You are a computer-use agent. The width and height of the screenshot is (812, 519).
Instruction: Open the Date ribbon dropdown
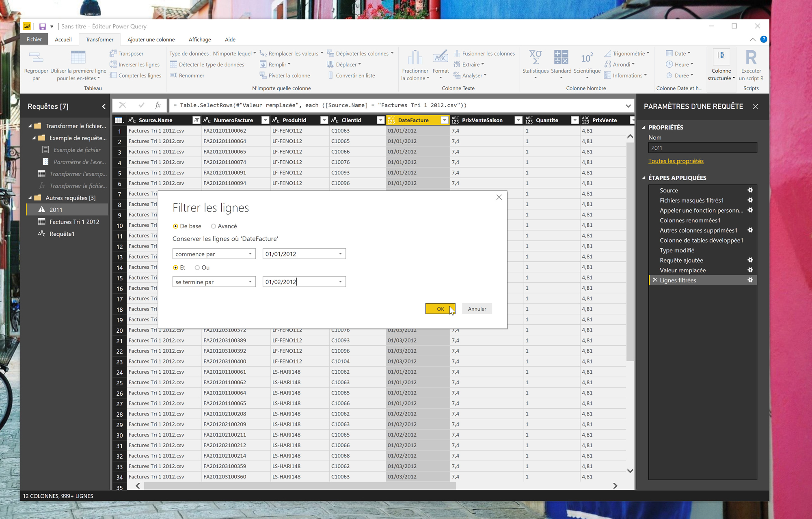pos(678,53)
